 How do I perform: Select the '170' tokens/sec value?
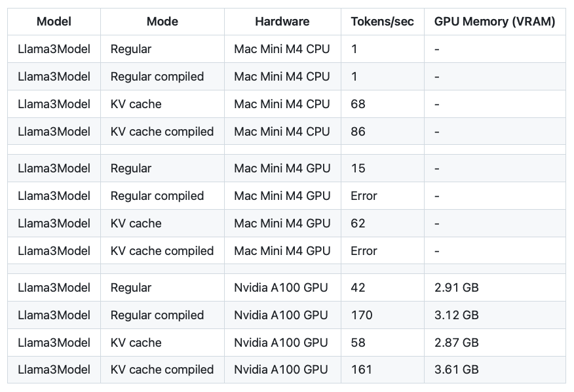tap(362, 315)
